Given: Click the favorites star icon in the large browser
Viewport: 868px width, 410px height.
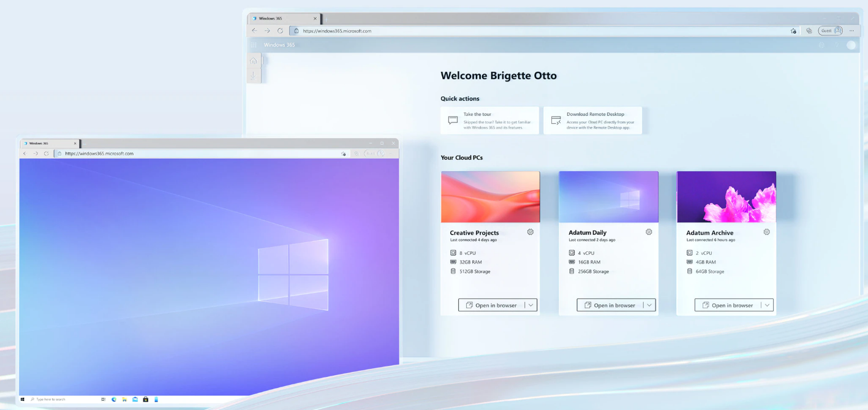Looking at the screenshot, I should click(793, 31).
